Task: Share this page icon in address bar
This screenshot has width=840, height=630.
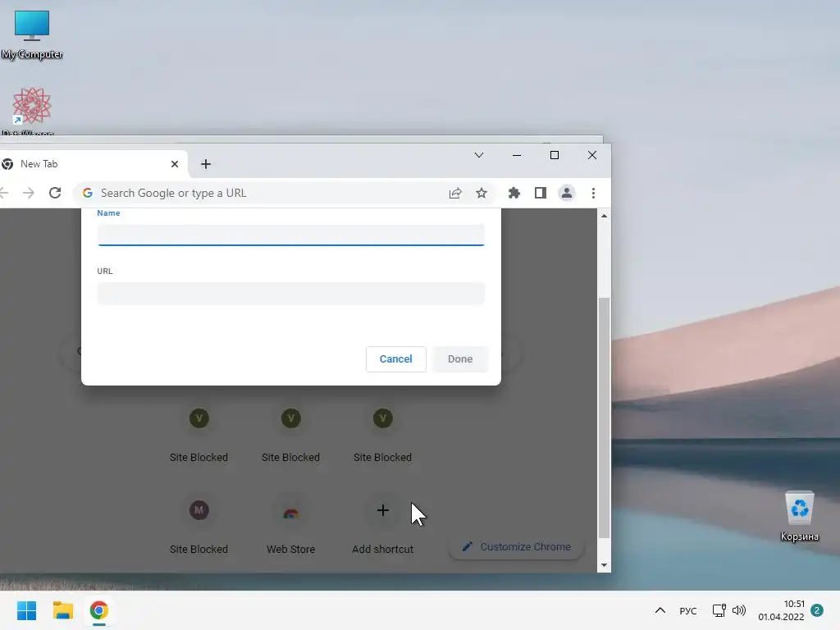Action: [x=455, y=193]
